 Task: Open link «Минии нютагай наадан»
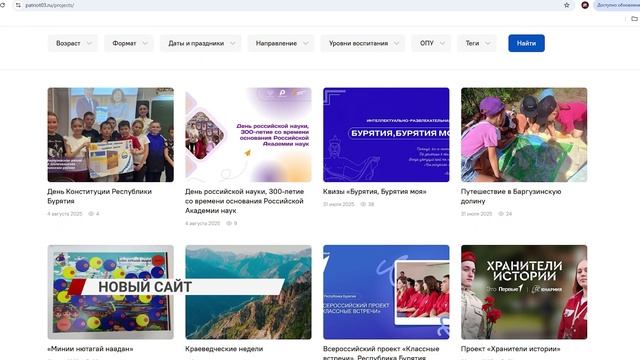(90, 349)
